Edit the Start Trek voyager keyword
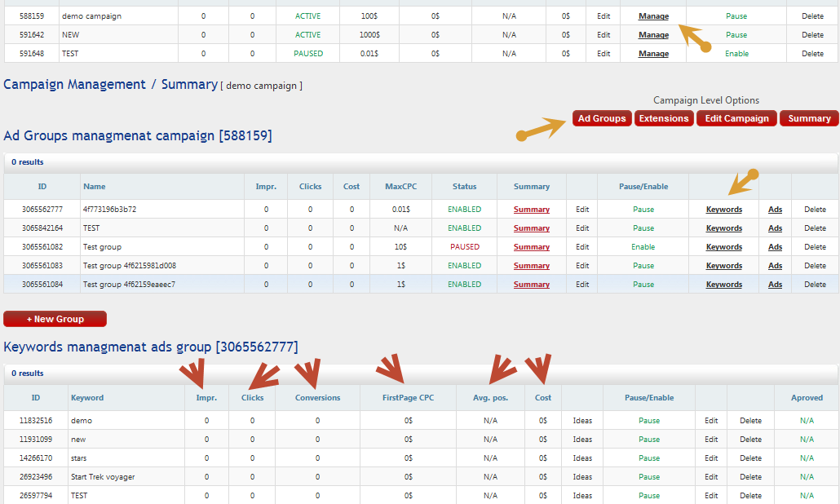This screenshot has width=840, height=504. (x=711, y=477)
